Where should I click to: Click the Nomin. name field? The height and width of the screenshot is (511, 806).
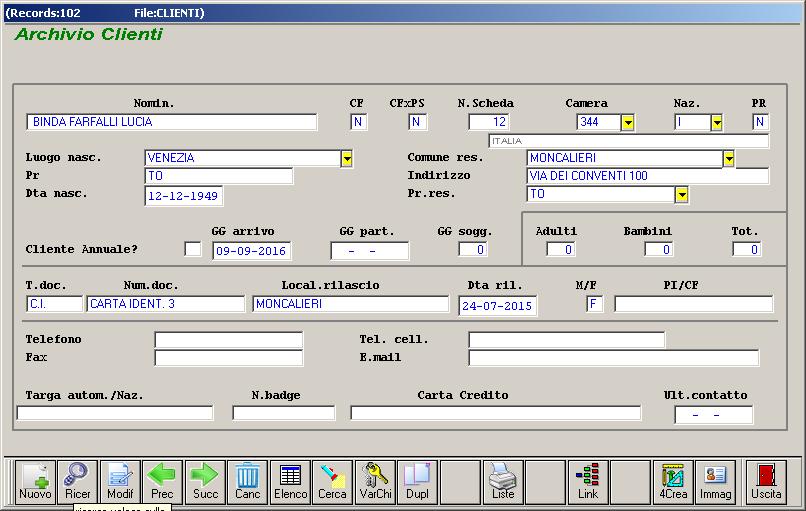172,122
